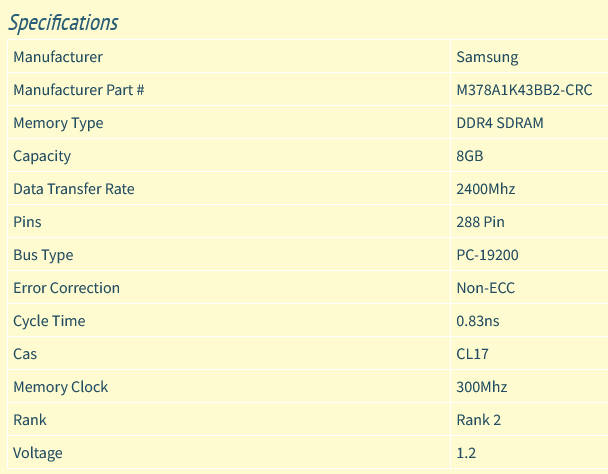Click the Manufacturer Part # label
Image resolution: width=608 pixels, height=474 pixels.
(79, 90)
